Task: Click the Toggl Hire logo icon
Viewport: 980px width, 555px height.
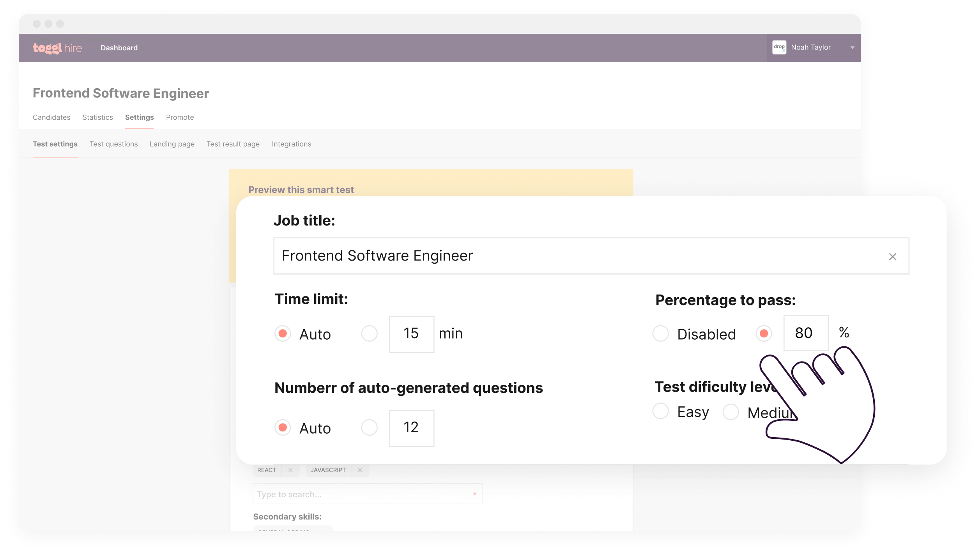Action: pos(57,47)
